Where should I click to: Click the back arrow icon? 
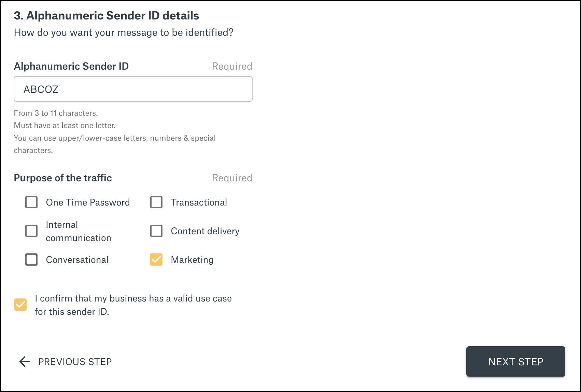25,362
